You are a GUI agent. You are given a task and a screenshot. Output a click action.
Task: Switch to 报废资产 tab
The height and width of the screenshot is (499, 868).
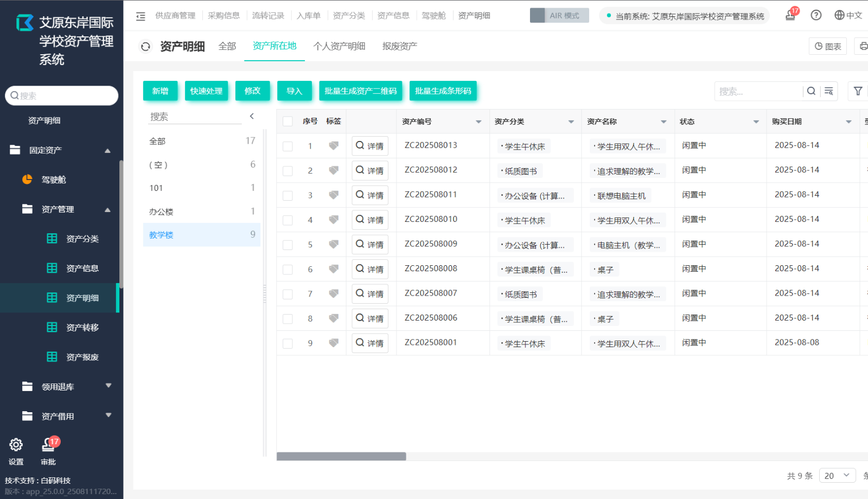point(399,46)
